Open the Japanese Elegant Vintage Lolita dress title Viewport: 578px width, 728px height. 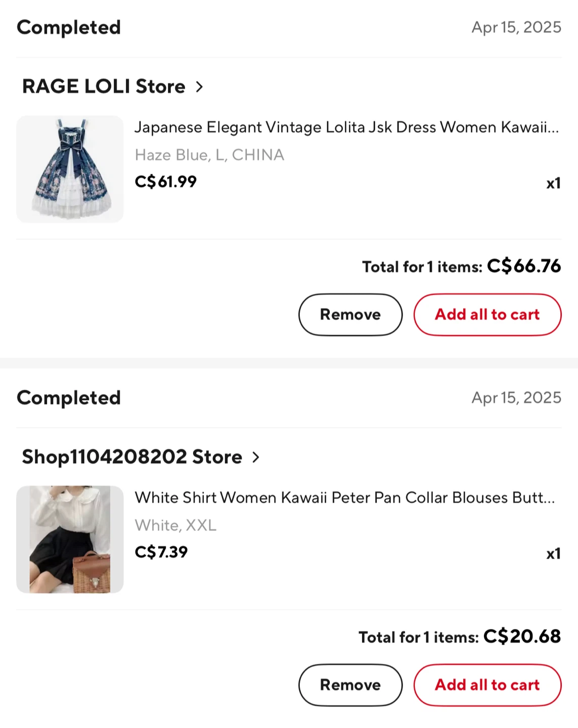(x=346, y=127)
